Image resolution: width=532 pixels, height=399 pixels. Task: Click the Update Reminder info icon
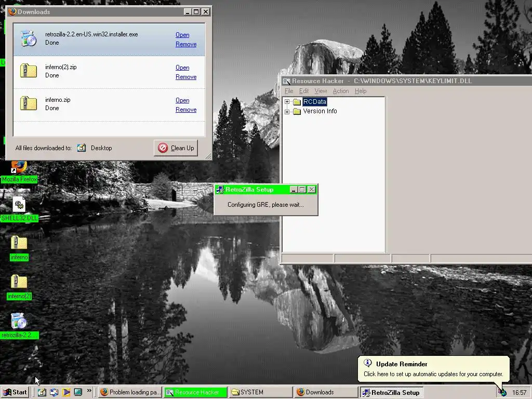pos(368,363)
